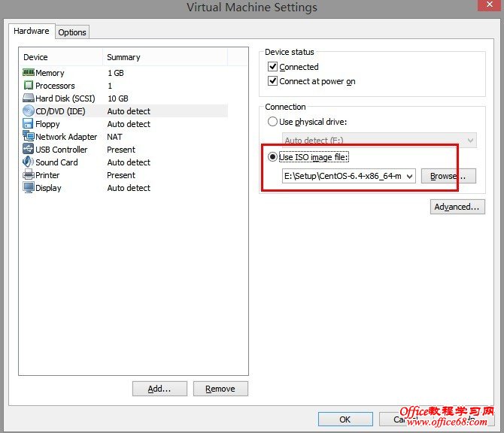Select the Network Adapter row label
The image size is (504, 433).
[x=66, y=137]
